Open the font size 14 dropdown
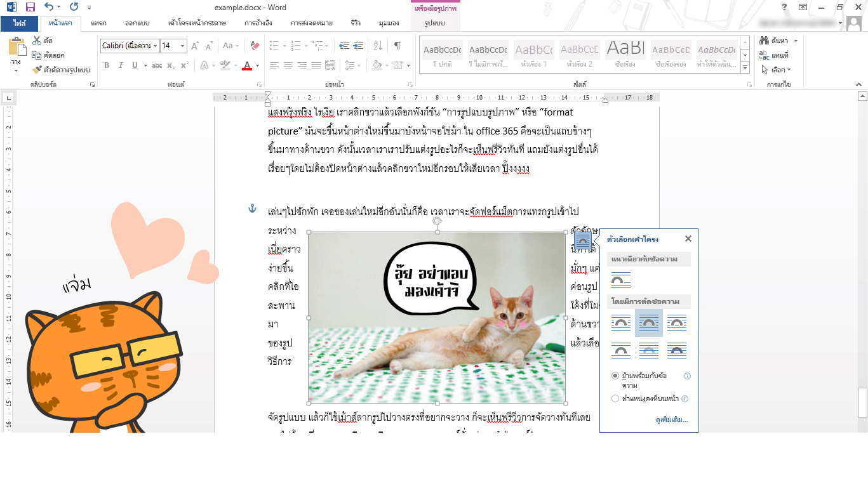868x493 pixels. coord(183,46)
